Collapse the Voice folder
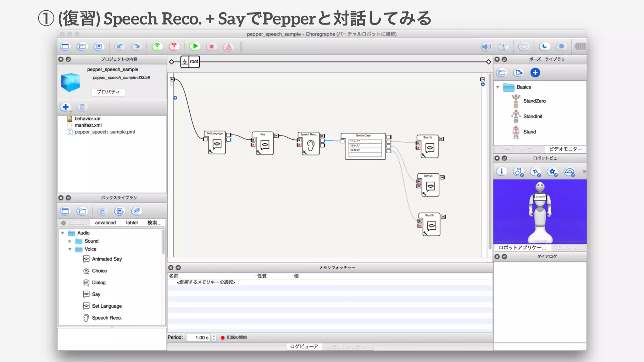The height and width of the screenshot is (362, 644). 70,249
